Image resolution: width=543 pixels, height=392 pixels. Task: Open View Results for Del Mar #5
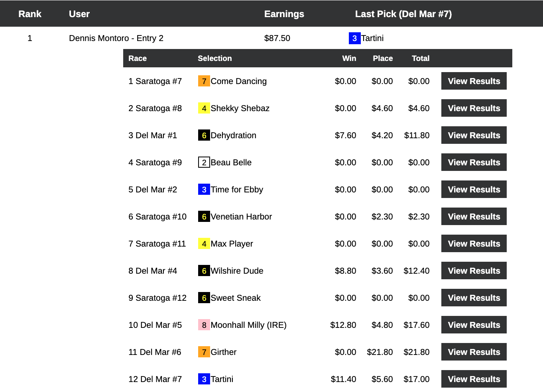[474, 325]
